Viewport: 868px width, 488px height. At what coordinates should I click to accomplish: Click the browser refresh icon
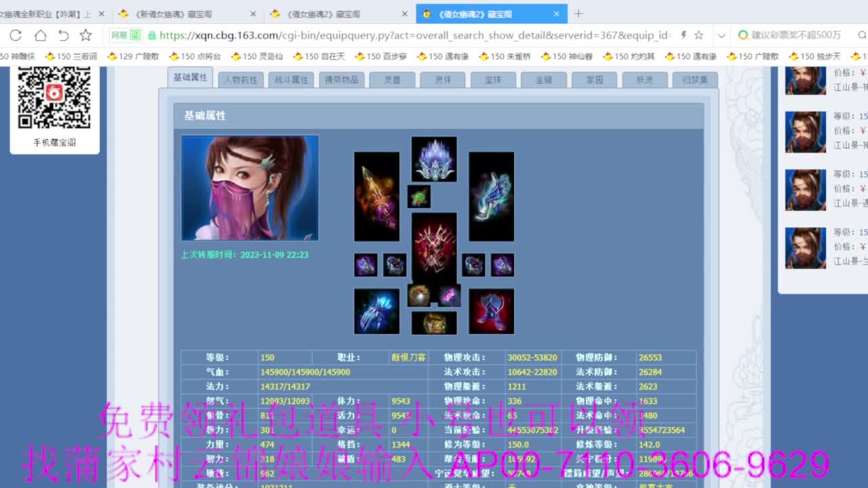coord(16,35)
